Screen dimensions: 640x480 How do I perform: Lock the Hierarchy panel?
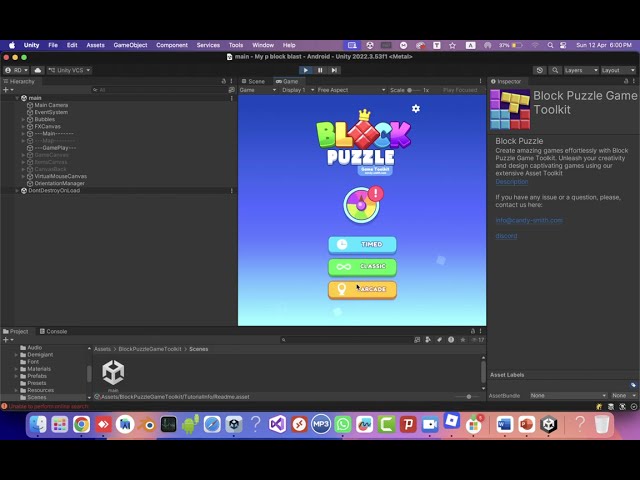coord(223,81)
